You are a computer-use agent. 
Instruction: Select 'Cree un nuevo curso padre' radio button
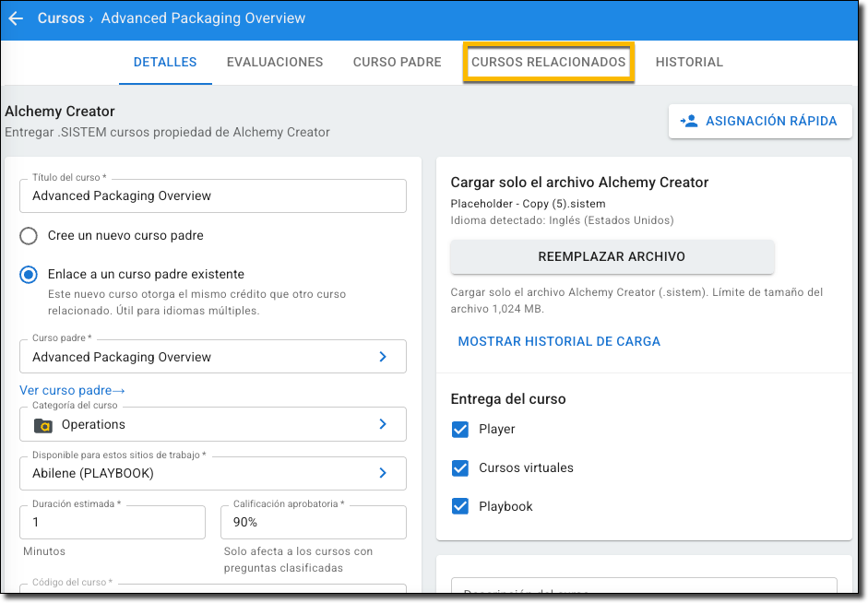[29, 236]
